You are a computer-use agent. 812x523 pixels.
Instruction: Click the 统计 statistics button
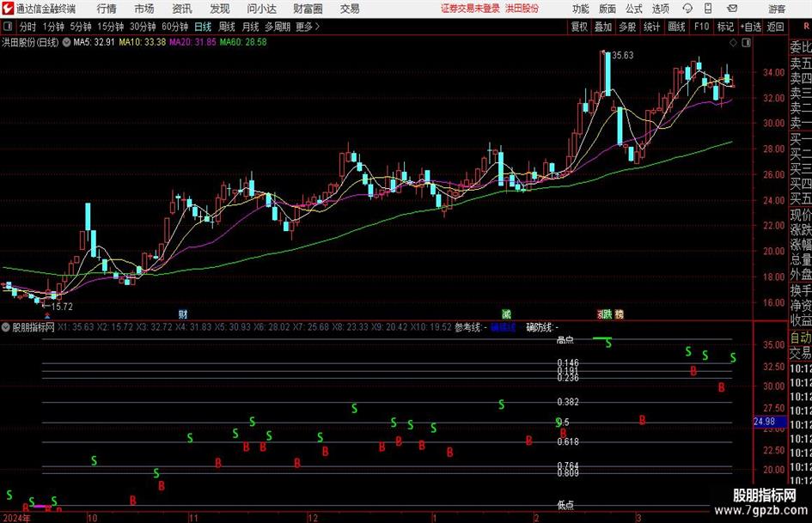(651, 27)
